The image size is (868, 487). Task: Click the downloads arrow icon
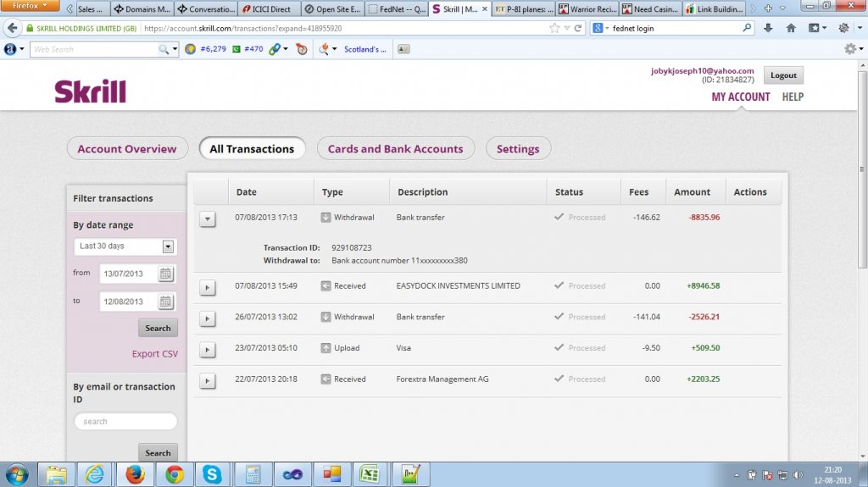pos(768,28)
